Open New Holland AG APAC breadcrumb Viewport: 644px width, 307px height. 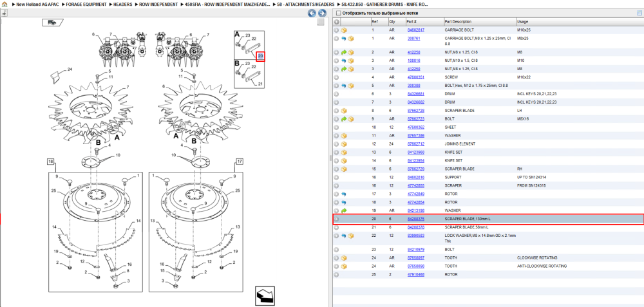click(38, 4)
